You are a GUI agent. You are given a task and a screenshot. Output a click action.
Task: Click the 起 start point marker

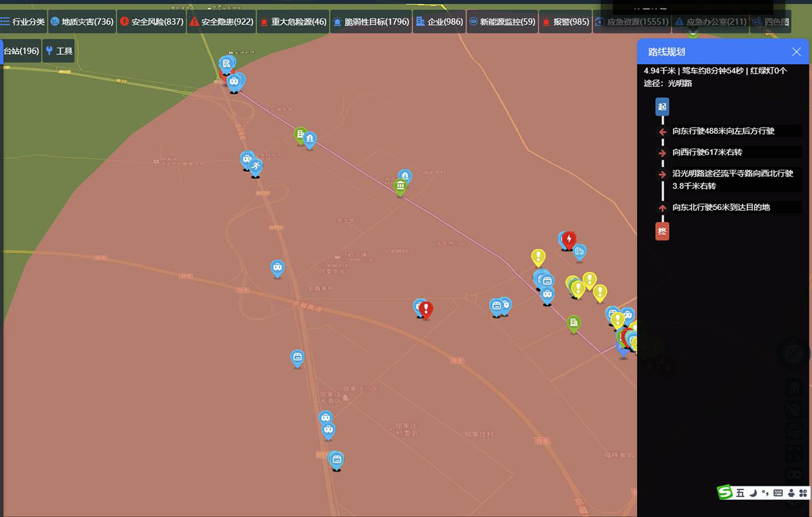click(662, 107)
